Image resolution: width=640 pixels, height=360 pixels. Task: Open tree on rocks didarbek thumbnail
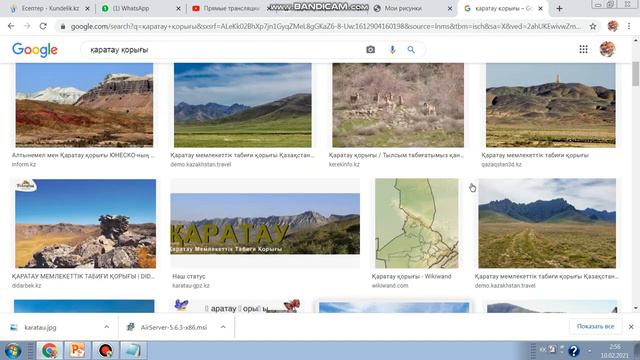pyautogui.click(x=85, y=223)
